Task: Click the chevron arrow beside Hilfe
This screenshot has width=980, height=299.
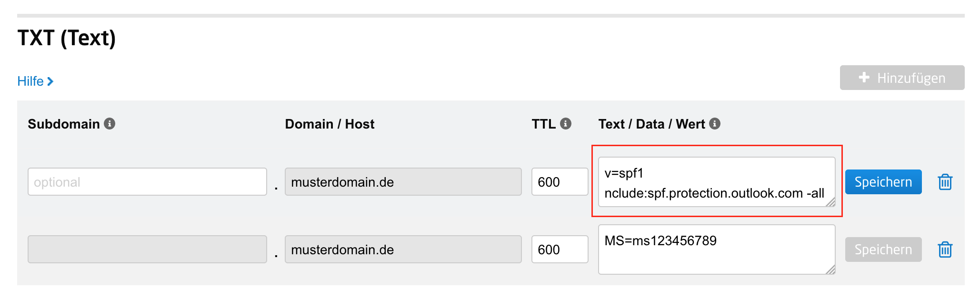Action: click(50, 81)
